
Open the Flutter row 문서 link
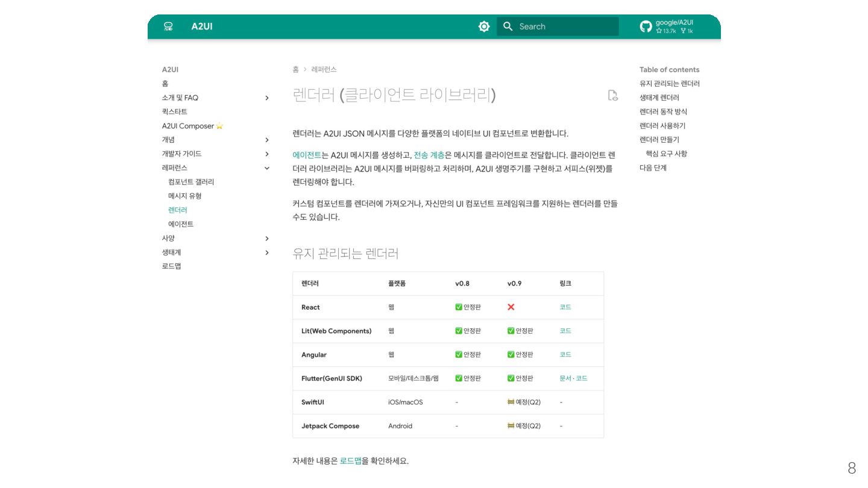(565, 378)
